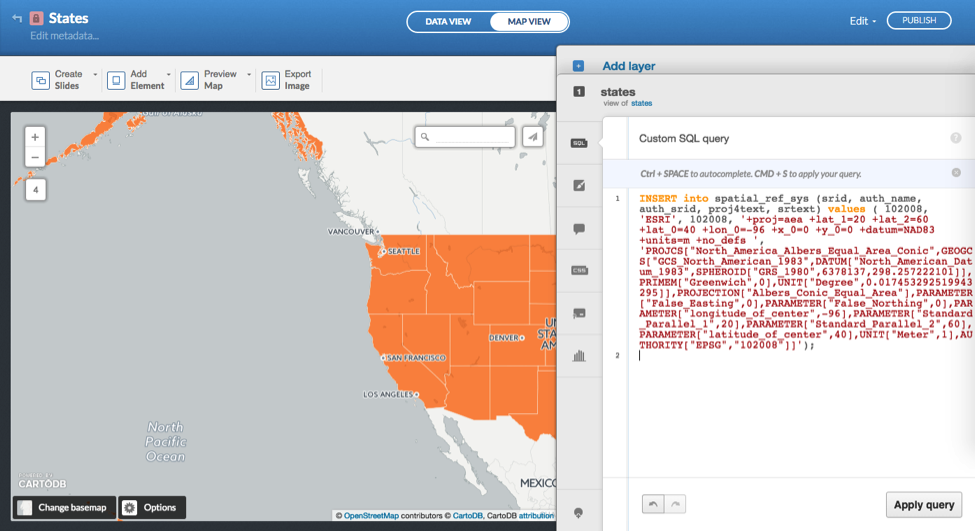Image resolution: width=975 pixels, height=532 pixels.
Task: Open the map Options button
Action: [152, 508]
